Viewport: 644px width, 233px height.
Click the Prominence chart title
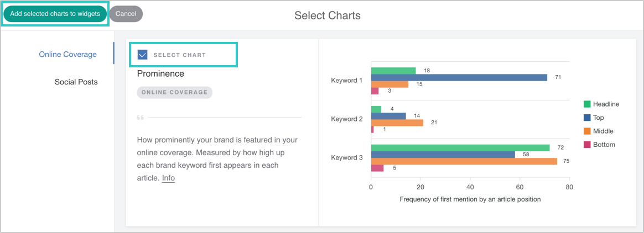pos(160,73)
